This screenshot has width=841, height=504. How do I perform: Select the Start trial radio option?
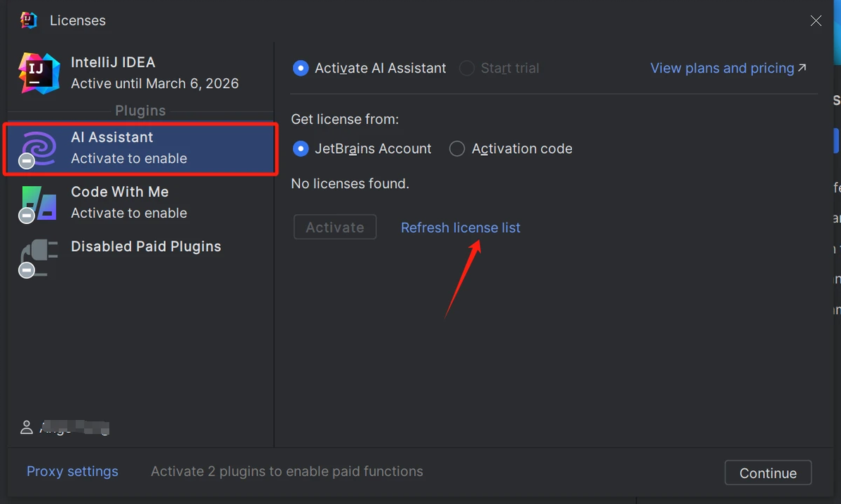pos(467,68)
